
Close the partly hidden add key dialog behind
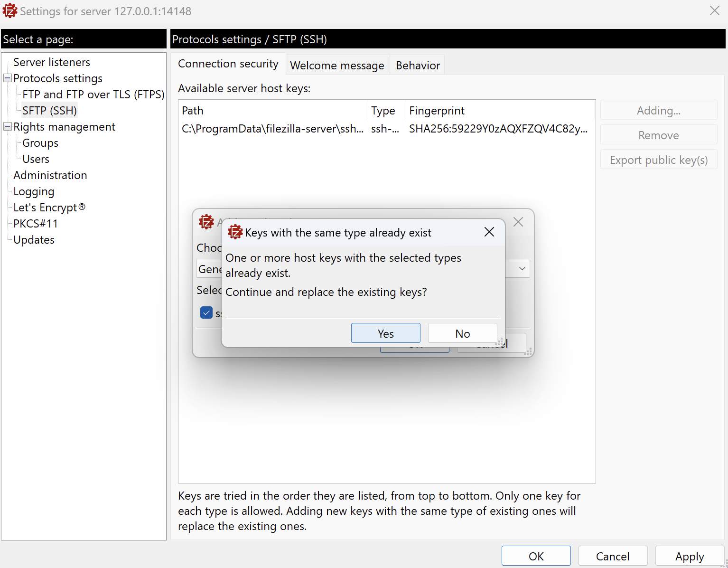point(518,222)
